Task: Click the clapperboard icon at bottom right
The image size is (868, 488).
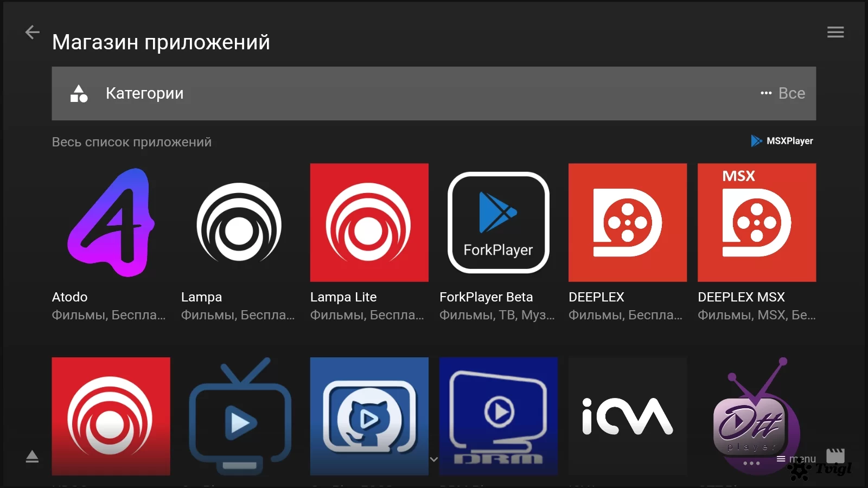Action: point(835,455)
